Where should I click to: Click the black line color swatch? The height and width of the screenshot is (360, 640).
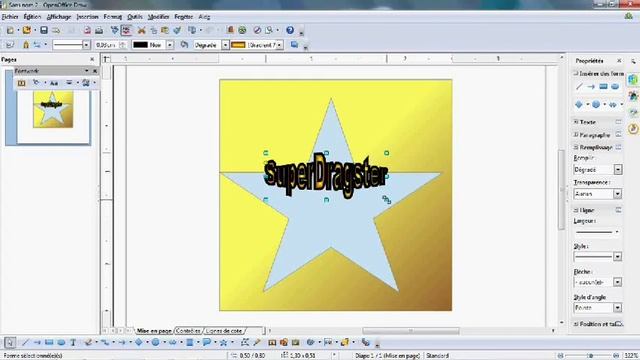pyautogui.click(x=140, y=45)
